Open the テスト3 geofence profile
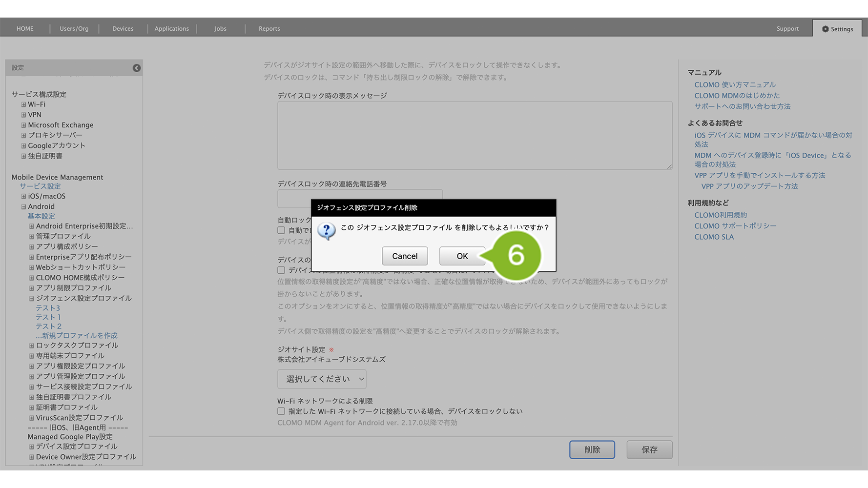The image size is (868, 488). [x=48, y=308]
